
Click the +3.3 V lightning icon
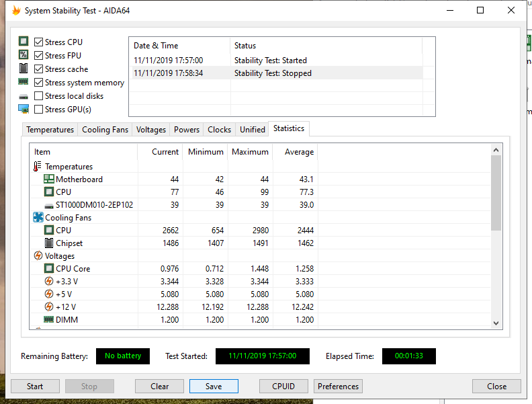(49, 281)
